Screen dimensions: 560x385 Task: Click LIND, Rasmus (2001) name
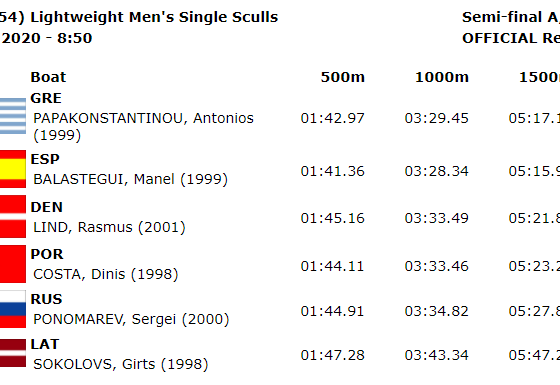[x=109, y=228]
